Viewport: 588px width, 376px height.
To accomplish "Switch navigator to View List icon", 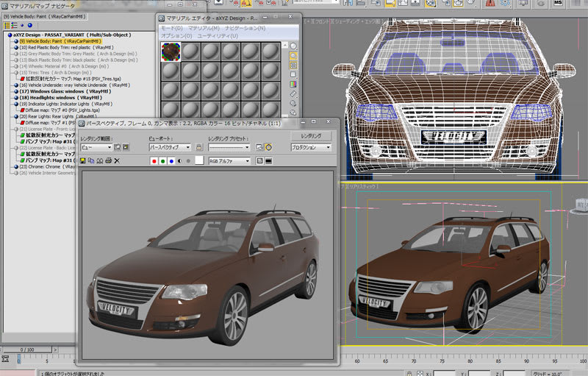I will pyautogui.click(x=7, y=26).
